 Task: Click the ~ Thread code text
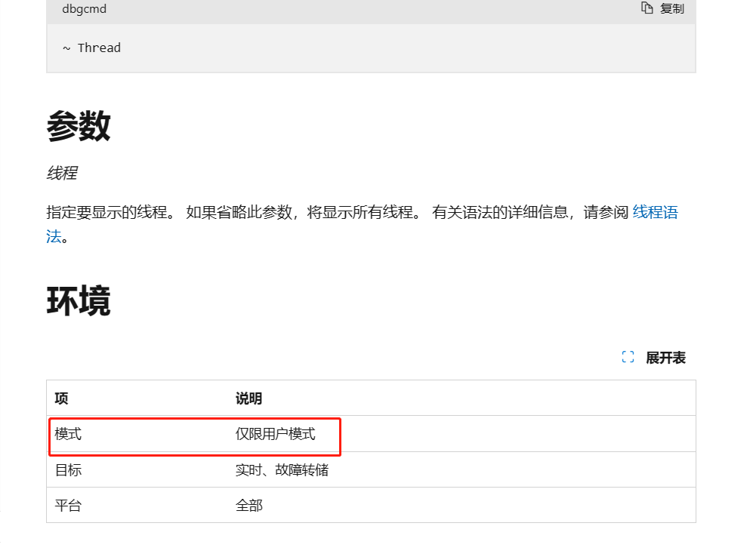[x=91, y=48]
